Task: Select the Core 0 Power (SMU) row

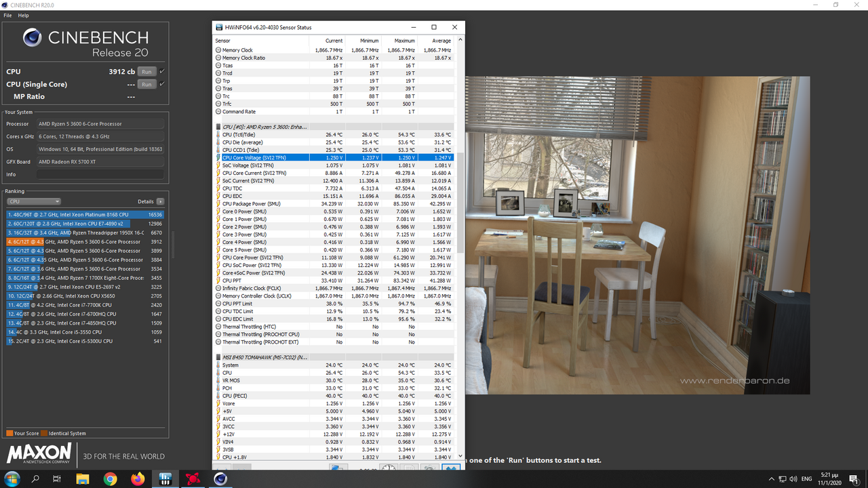Action: 335,211
